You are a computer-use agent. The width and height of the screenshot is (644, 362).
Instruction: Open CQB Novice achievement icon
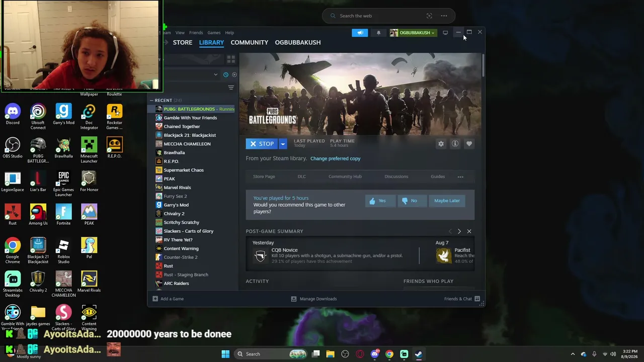tap(260, 256)
